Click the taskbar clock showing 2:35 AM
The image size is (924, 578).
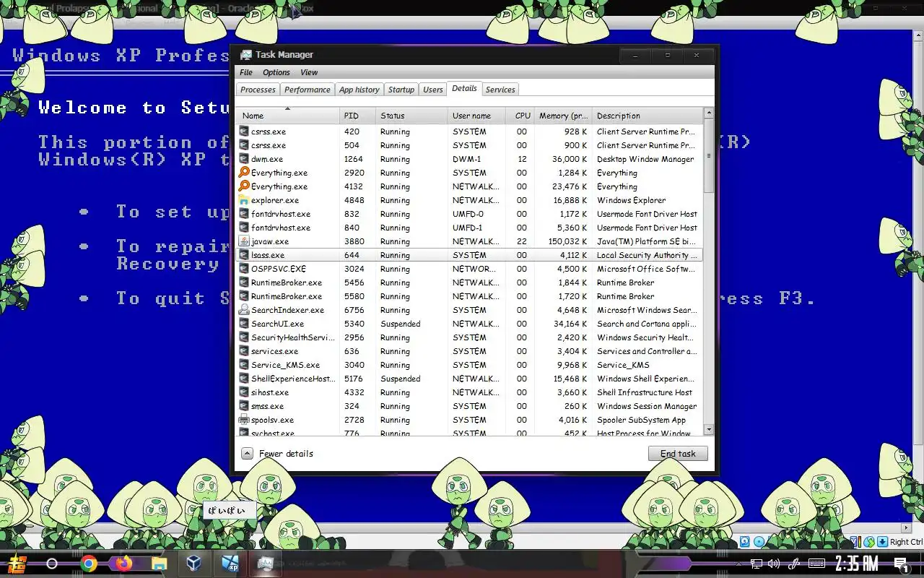pos(857,564)
